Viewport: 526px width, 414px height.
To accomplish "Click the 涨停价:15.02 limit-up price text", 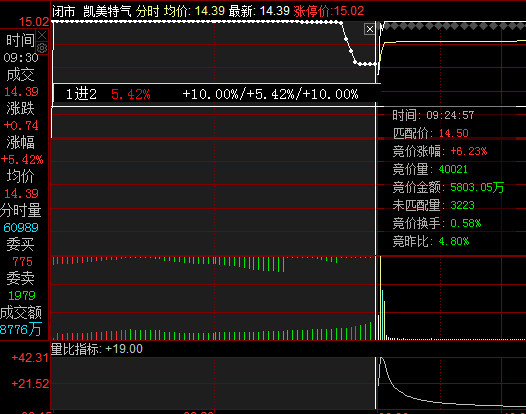I will coord(328,11).
